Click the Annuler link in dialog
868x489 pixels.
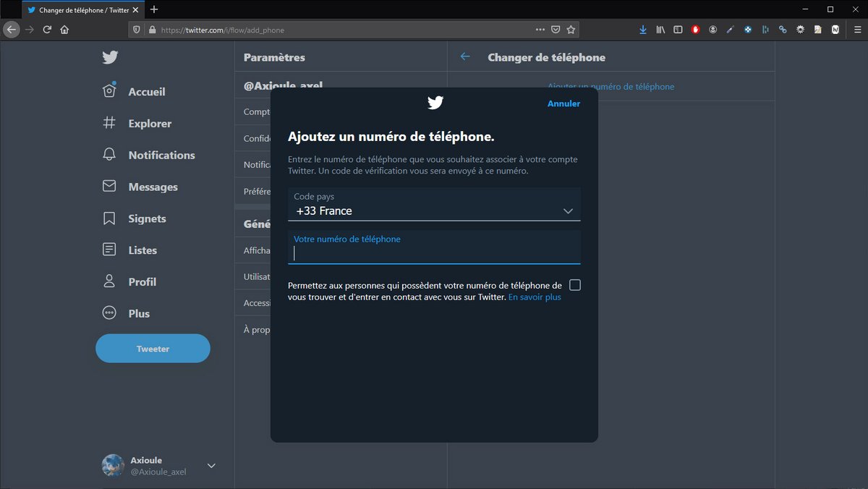pos(563,103)
